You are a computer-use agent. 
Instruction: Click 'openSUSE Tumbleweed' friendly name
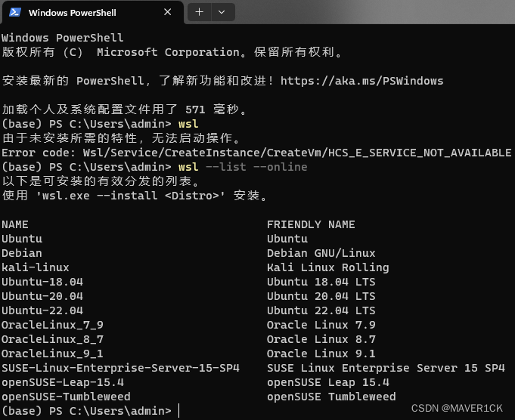click(331, 397)
